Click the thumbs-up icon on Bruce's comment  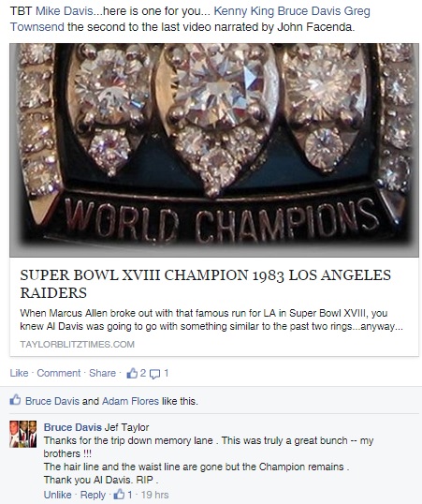tap(119, 495)
